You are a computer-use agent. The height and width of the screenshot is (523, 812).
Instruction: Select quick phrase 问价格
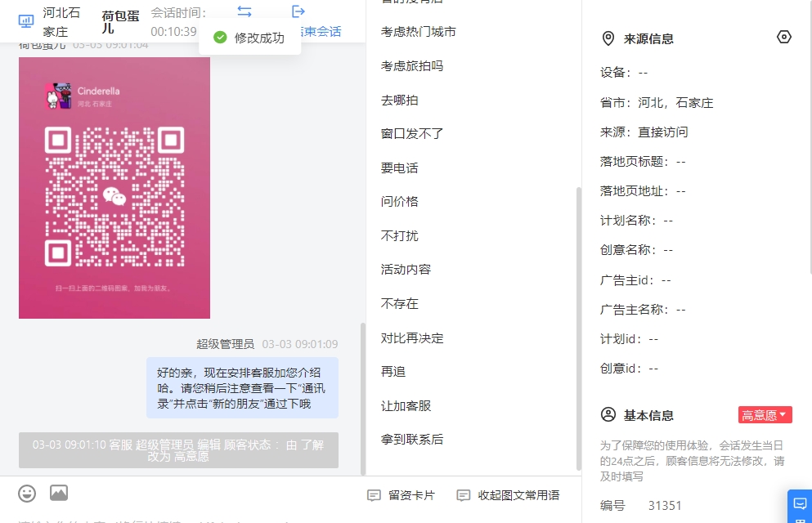[x=399, y=202]
